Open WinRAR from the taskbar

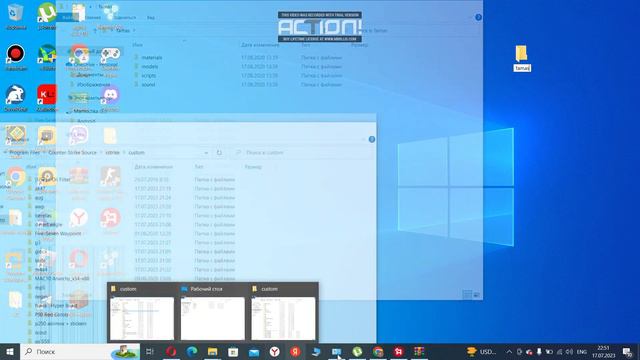[x=419, y=351]
